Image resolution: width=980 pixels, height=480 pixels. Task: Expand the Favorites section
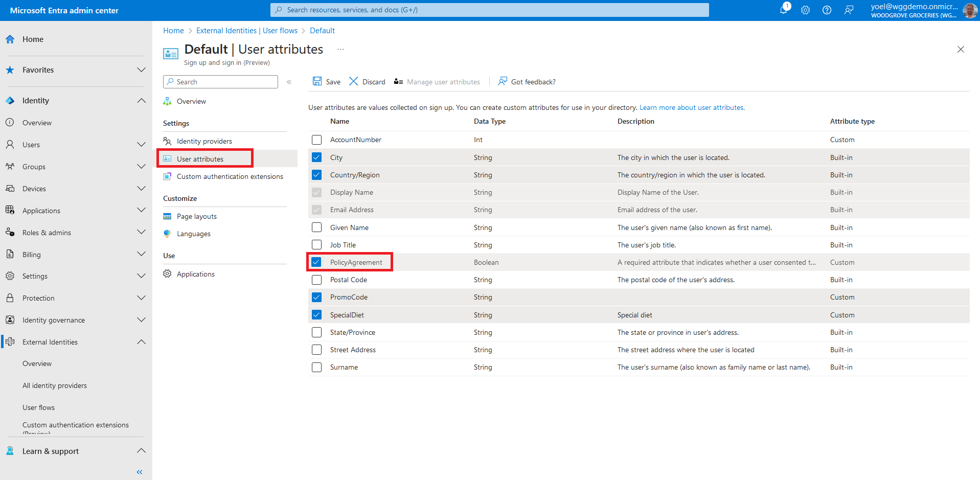pos(141,70)
